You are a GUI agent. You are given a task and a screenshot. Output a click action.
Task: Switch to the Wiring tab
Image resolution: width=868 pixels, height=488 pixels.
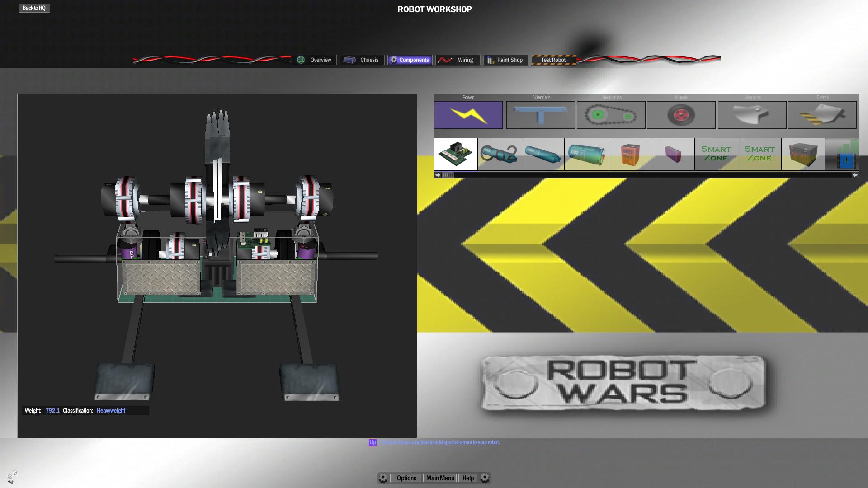coord(458,60)
